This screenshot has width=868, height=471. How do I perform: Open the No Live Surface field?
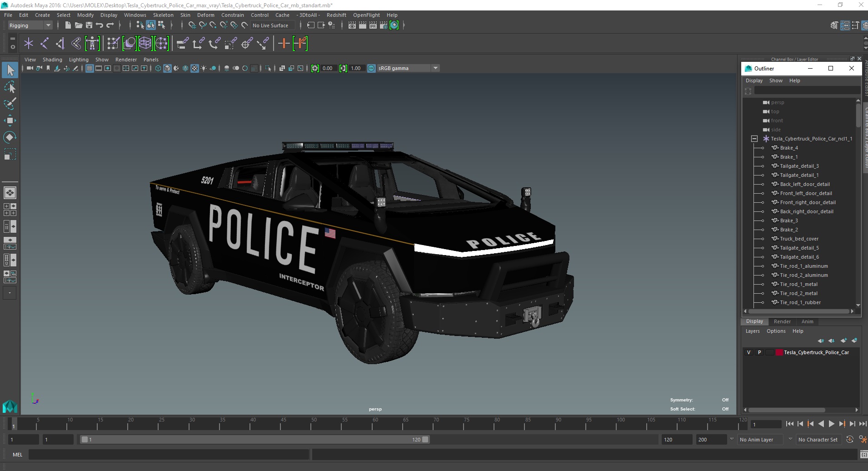pos(272,25)
